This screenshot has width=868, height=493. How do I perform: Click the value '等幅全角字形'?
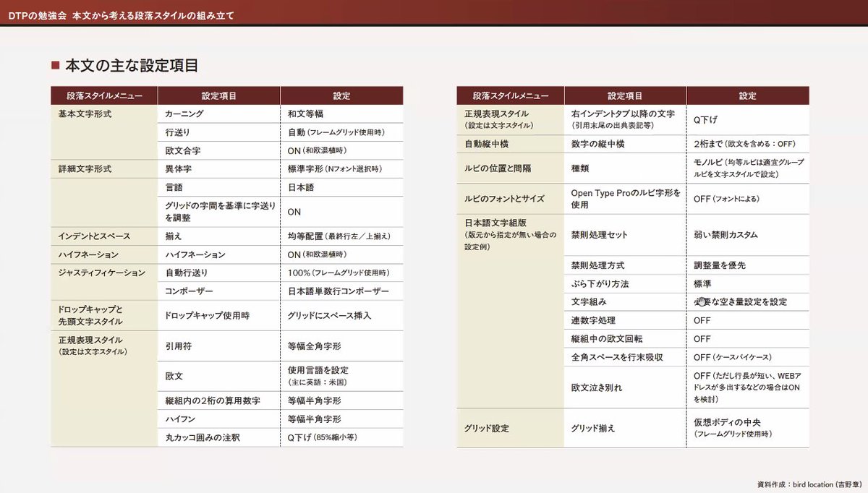coord(314,346)
